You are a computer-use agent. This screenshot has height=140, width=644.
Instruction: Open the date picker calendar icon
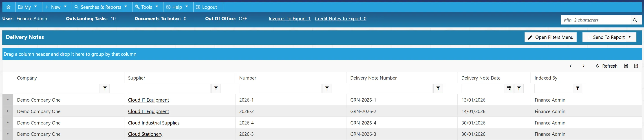(509, 88)
